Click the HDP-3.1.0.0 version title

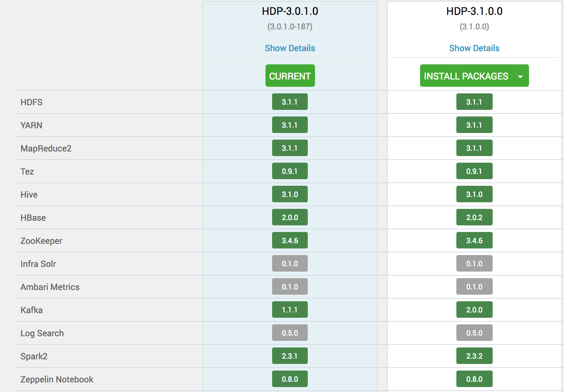pos(474,11)
